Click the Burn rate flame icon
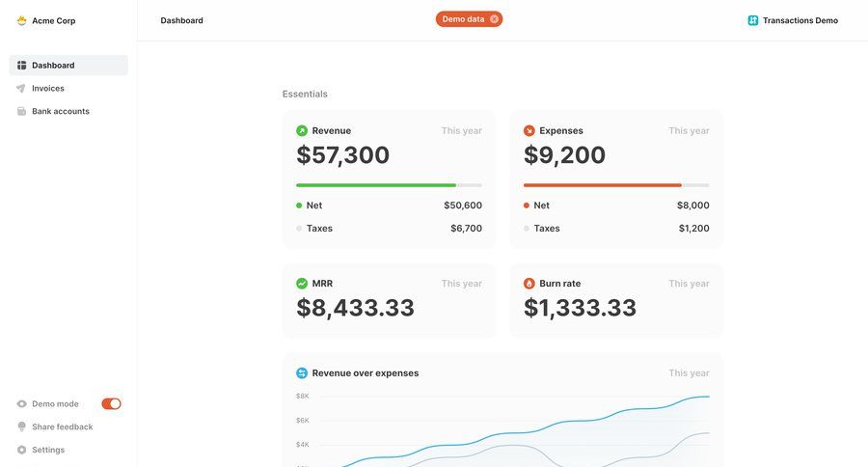The image size is (868, 467). pos(529,283)
